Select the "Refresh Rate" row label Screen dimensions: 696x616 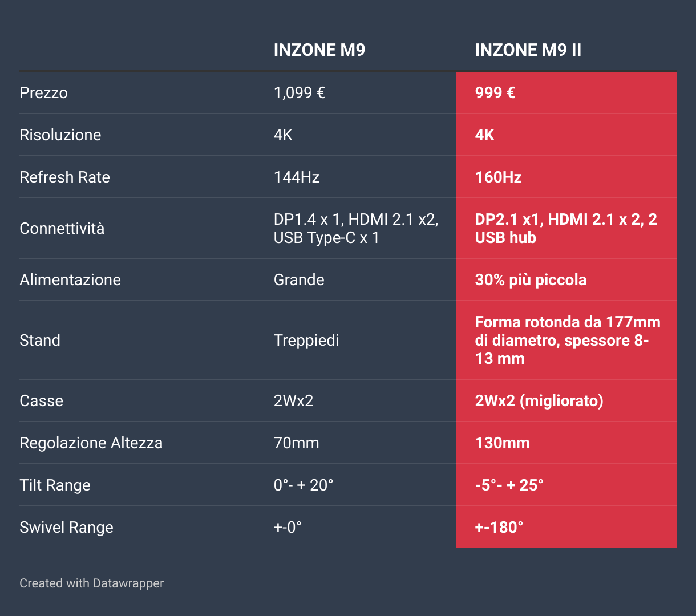64,177
